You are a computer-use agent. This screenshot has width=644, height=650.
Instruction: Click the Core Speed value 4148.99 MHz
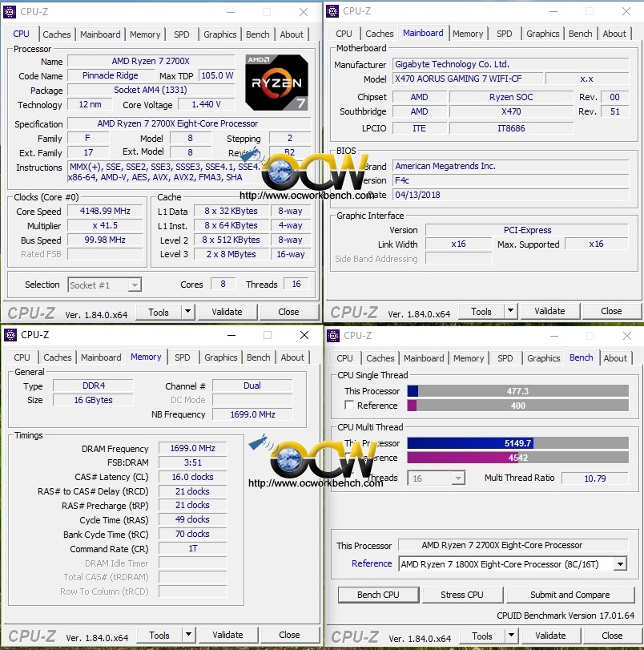(105, 211)
